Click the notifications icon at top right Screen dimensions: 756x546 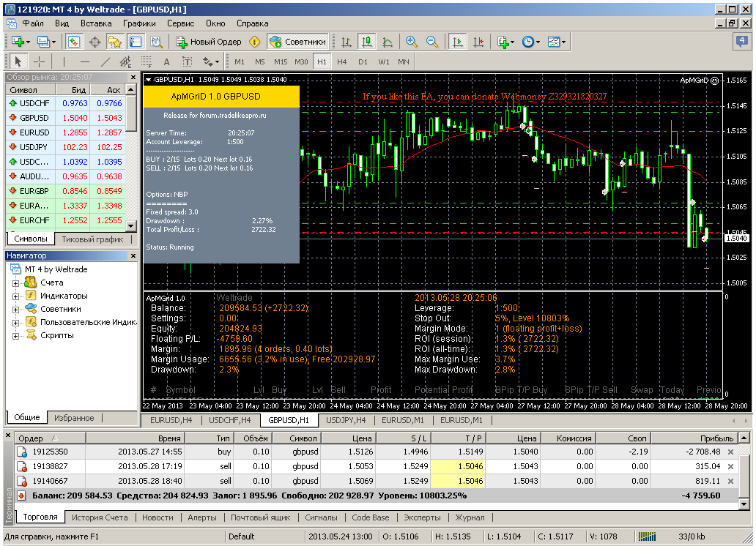point(741,42)
